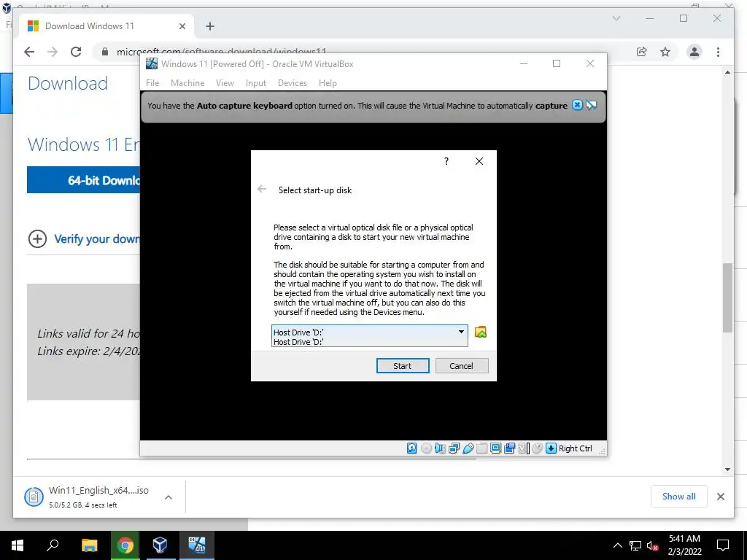Browse for a disk file via folder icon

(481, 332)
